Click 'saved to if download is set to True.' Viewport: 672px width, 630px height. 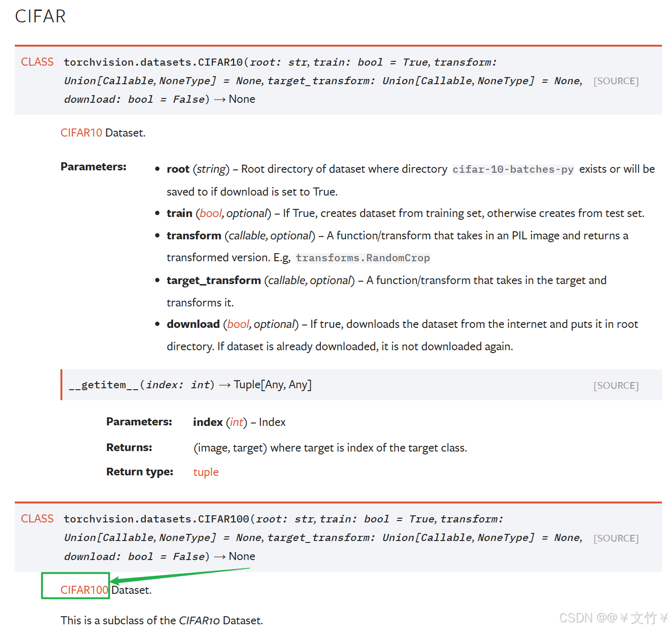point(252,192)
